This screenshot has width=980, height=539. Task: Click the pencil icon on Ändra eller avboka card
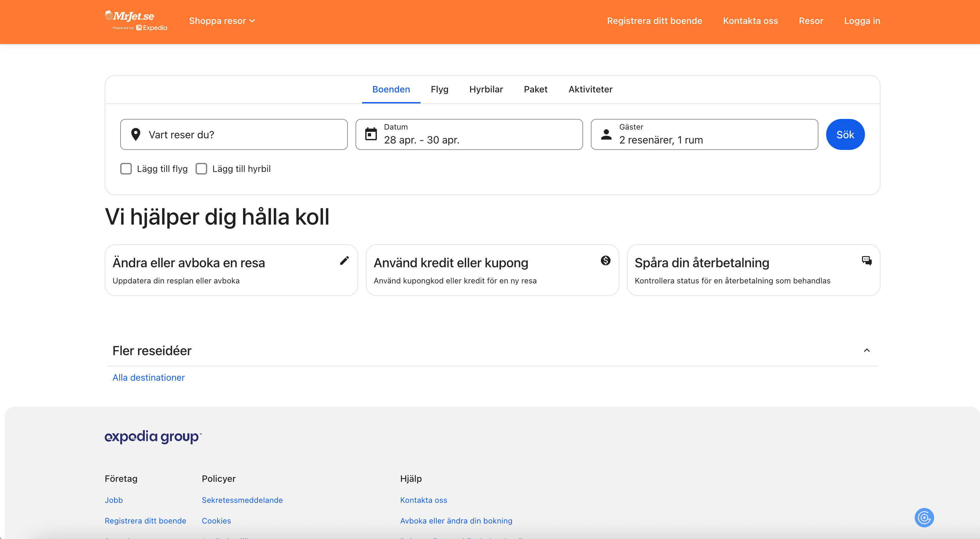pos(344,260)
